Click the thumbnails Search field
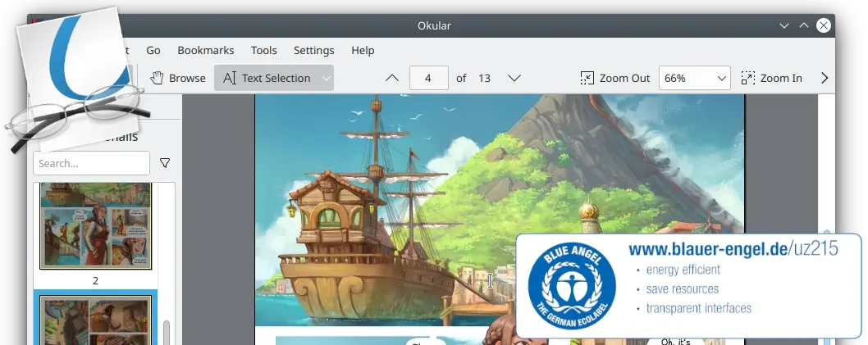868x345 pixels. [91, 163]
